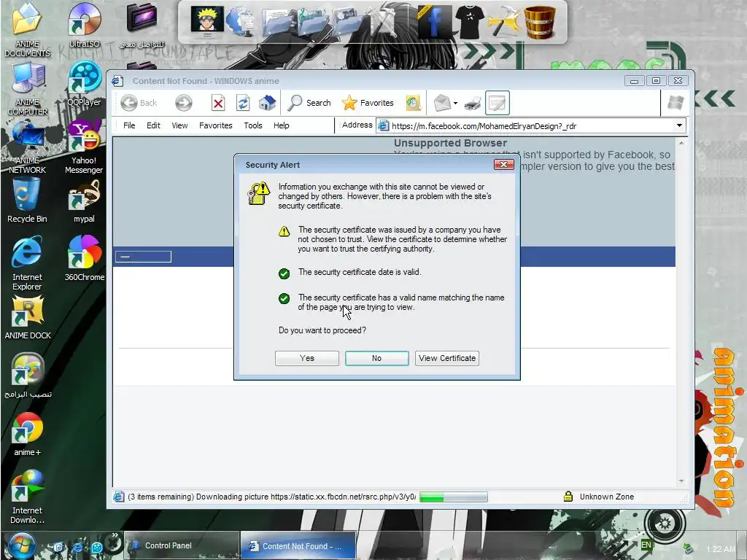Click the 1:22 AM clock in tray
747x560 pixels.
721,549
